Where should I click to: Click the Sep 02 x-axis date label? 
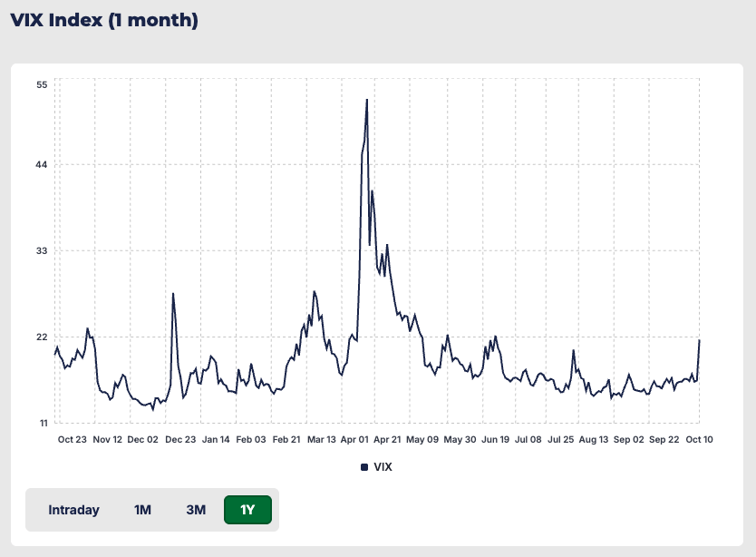(628, 439)
